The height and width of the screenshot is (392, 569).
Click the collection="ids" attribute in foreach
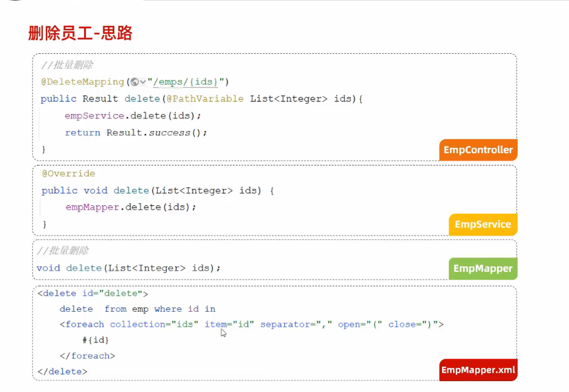[154, 324]
